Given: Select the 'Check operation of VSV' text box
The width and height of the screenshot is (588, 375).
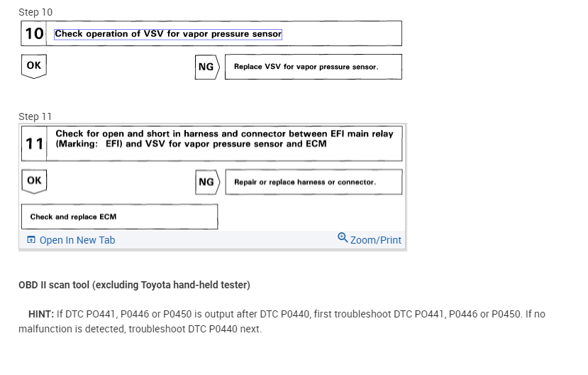Looking at the screenshot, I should [x=168, y=34].
